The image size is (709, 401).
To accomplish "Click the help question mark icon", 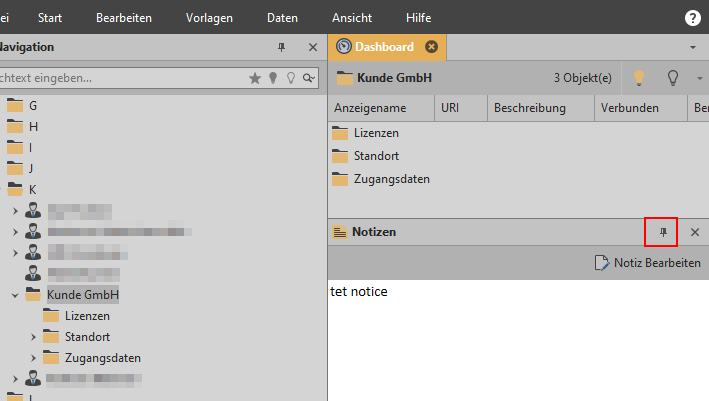I will click(x=692, y=18).
